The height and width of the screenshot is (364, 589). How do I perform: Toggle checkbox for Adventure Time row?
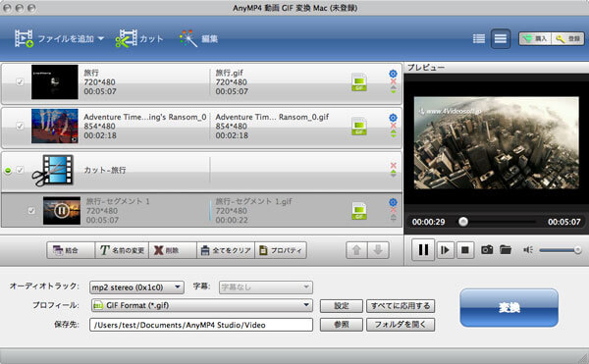(20, 126)
